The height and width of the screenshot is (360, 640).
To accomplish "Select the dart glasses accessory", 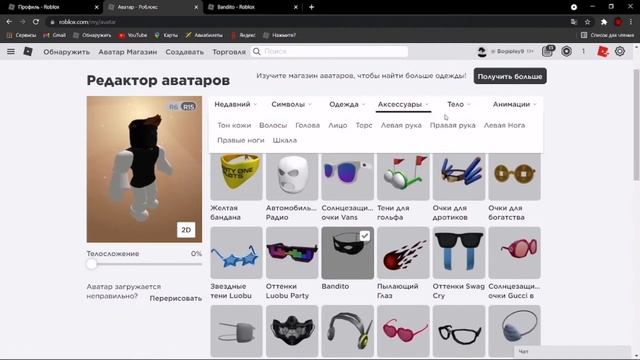I will tap(459, 177).
